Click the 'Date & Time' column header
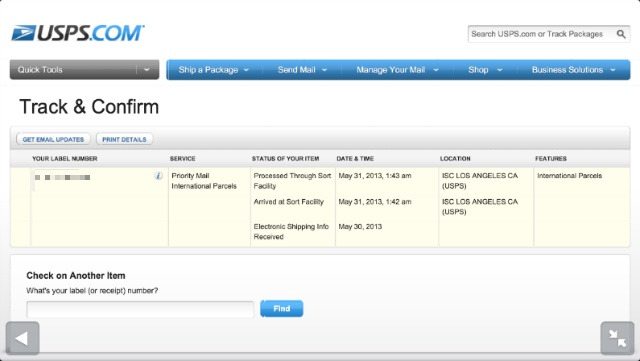Viewport: 640px width, 361px height. tap(355, 158)
